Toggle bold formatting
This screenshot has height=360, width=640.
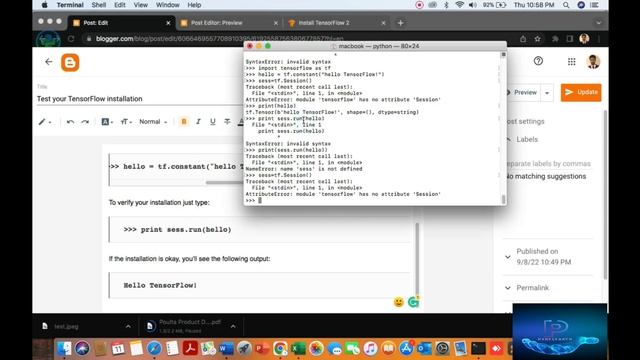[184, 122]
